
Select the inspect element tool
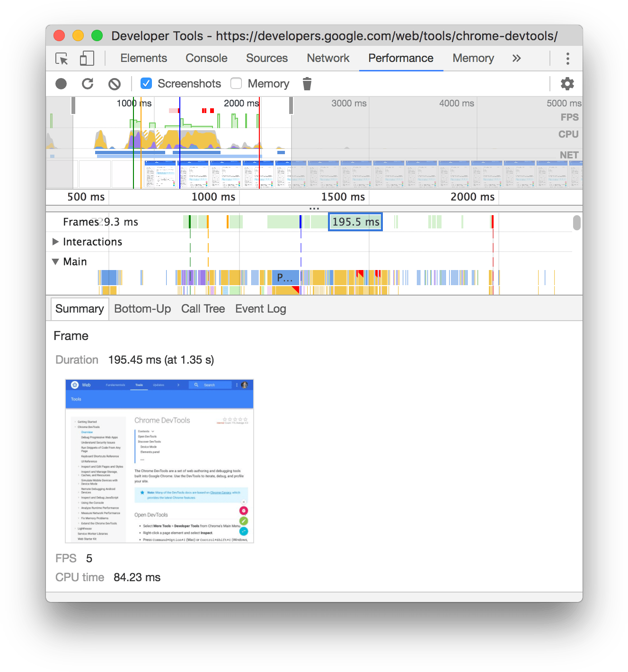click(61, 58)
